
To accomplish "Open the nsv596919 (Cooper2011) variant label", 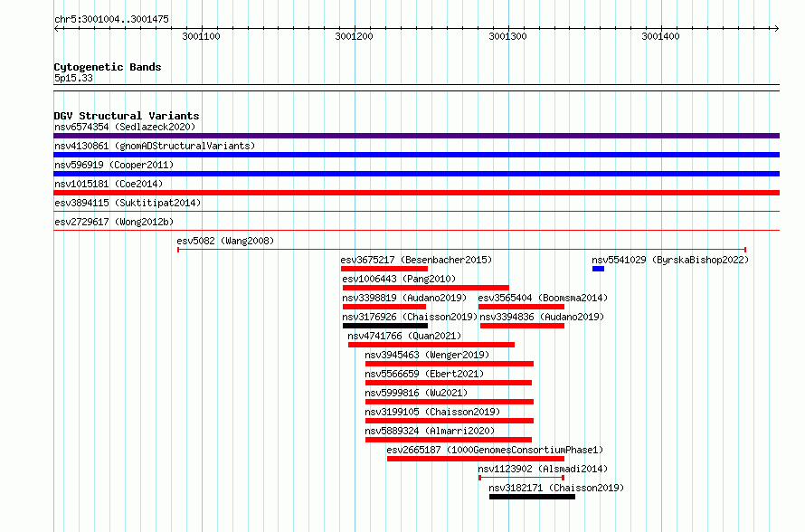I will [114, 165].
